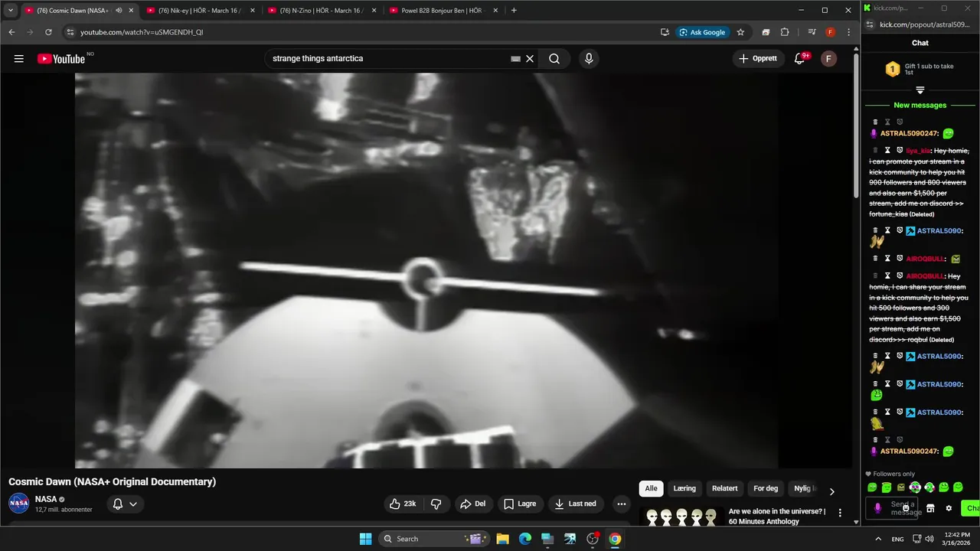Open the Chrome three-dot menu
Image resolution: width=980 pixels, height=551 pixels.
click(x=848, y=32)
